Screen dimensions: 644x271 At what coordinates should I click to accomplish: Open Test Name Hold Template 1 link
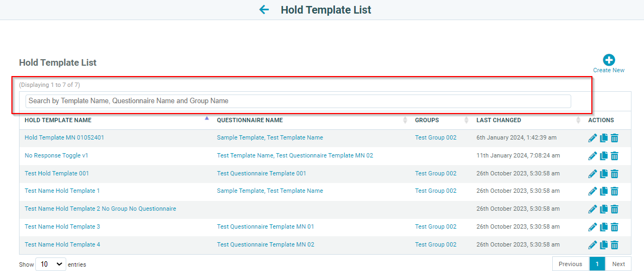(62, 191)
